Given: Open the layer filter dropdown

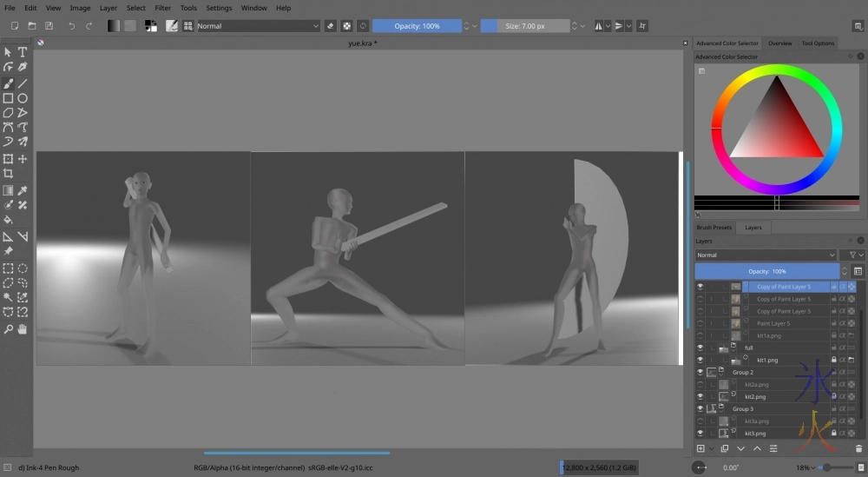Looking at the screenshot, I should [x=854, y=255].
